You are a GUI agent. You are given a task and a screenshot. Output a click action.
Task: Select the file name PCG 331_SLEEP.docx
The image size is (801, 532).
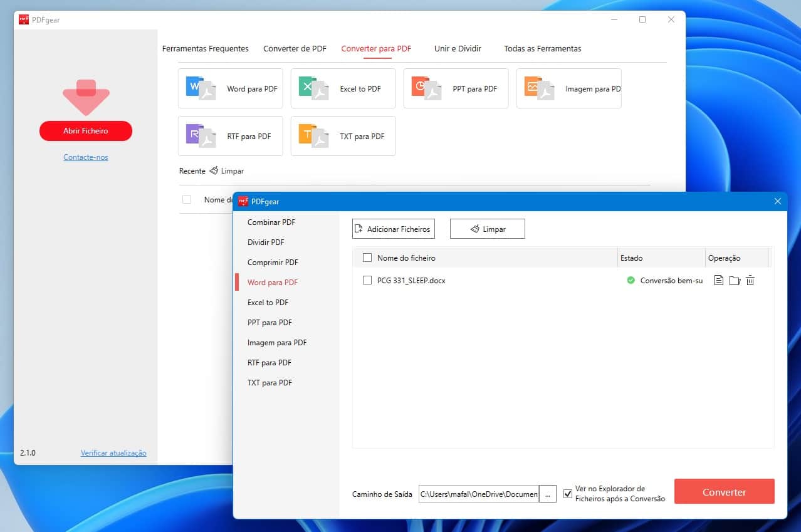(411, 281)
